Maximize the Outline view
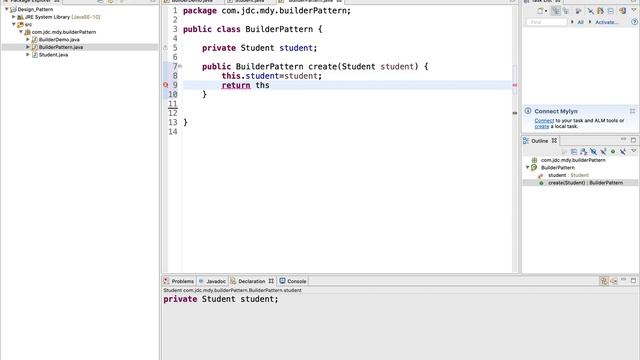640x360 pixels. coord(633,140)
